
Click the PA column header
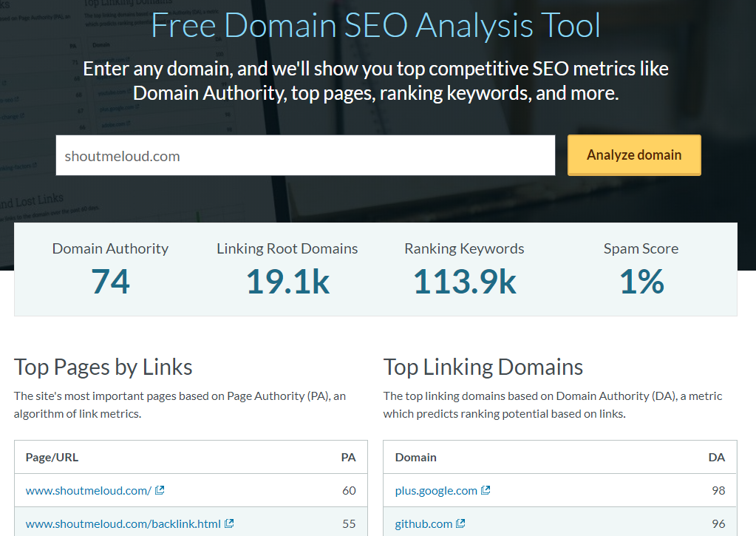click(x=348, y=458)
